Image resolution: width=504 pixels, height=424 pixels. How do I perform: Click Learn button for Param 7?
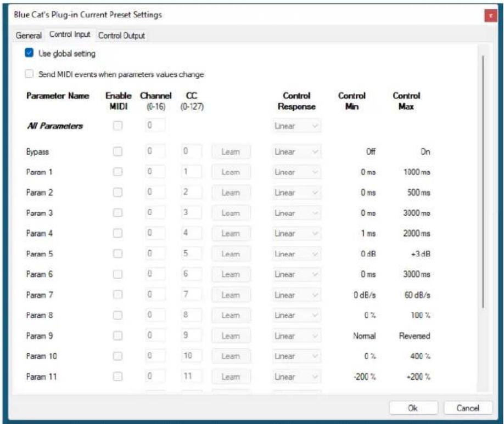tap(231, 295)
